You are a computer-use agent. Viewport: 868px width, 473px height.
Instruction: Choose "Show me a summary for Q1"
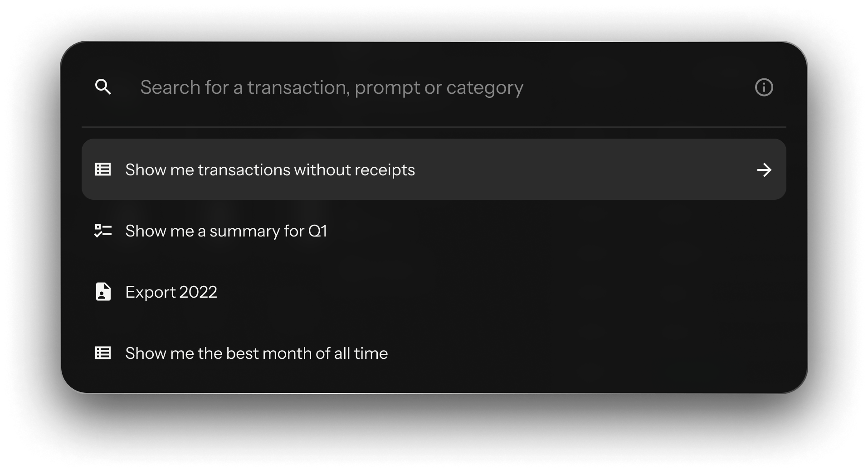click(226, 231)
